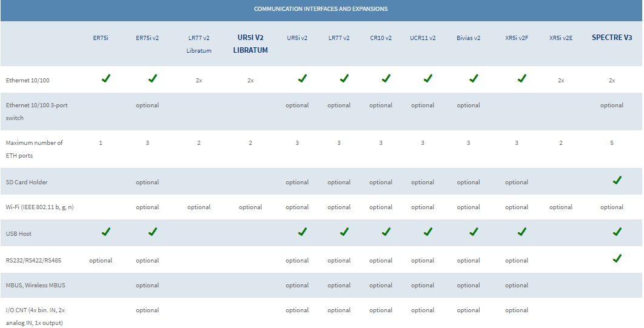This screenshot has width=644, height=328.
Task: Click RS232/RS422/RS485 'optional' under ER75i
Action: 101,261
